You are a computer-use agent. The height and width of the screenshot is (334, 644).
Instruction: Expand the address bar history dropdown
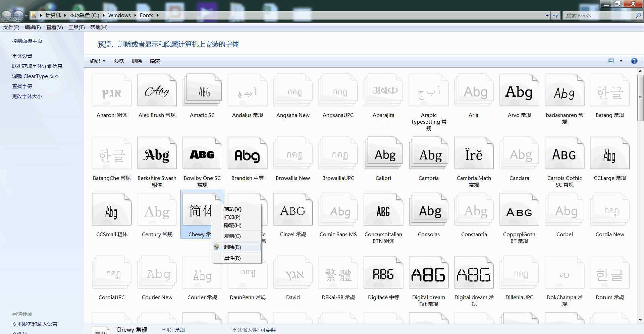[x=547, y=15]
